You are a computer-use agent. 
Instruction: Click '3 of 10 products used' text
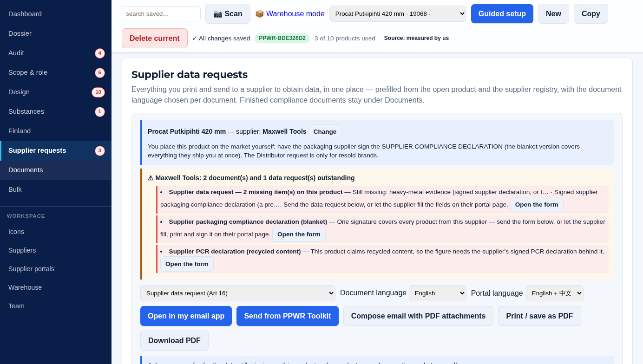(x=345, y=39)
